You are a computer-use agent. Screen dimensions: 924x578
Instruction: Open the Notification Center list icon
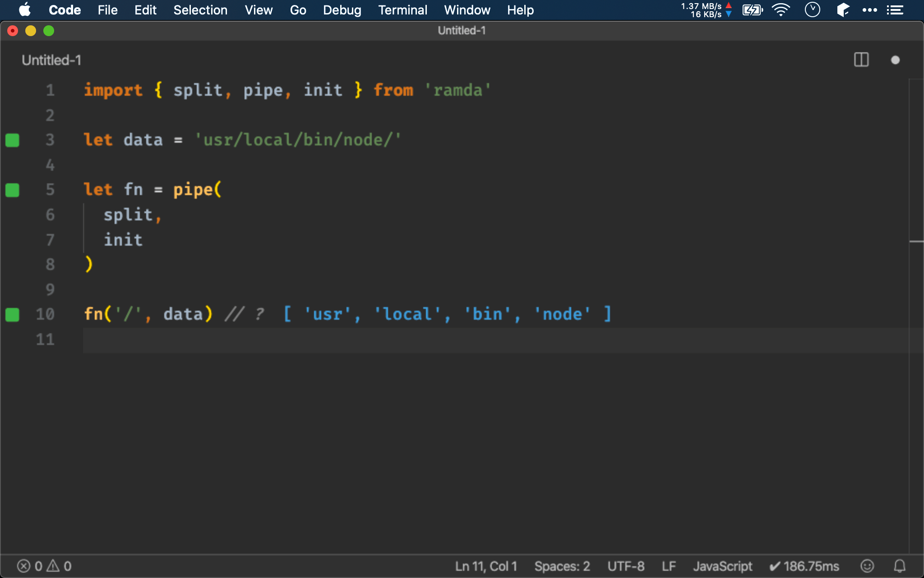(895, 10)
